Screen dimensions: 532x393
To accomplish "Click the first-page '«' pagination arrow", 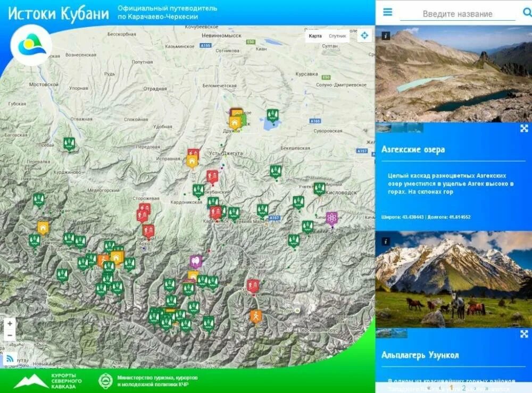I will [429, 388].
